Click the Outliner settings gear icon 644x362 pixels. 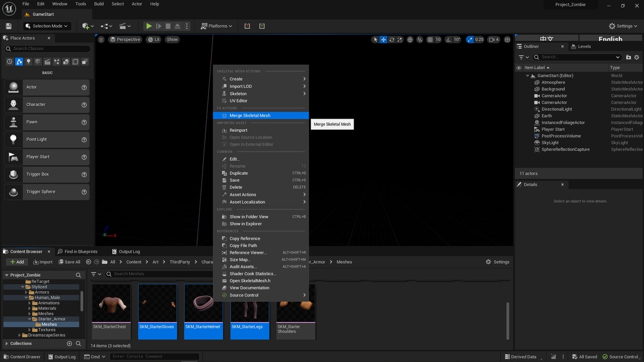(636, 57)
